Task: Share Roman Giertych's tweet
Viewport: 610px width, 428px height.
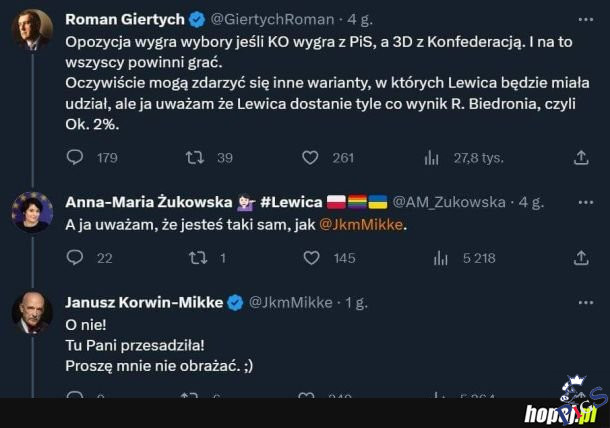Action: pyautogui.click(x=581, y=157)
